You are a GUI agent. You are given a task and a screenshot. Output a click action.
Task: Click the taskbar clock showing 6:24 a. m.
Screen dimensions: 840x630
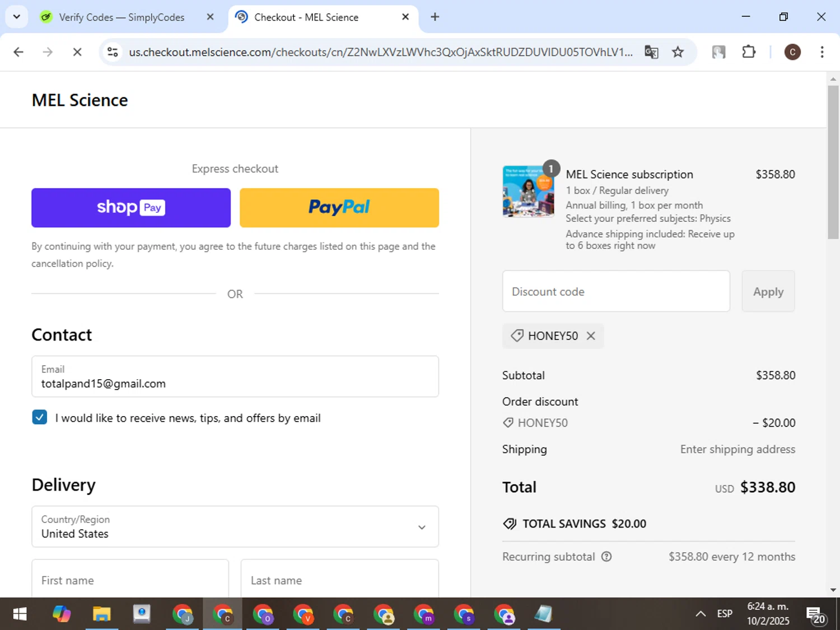(768, 614)
